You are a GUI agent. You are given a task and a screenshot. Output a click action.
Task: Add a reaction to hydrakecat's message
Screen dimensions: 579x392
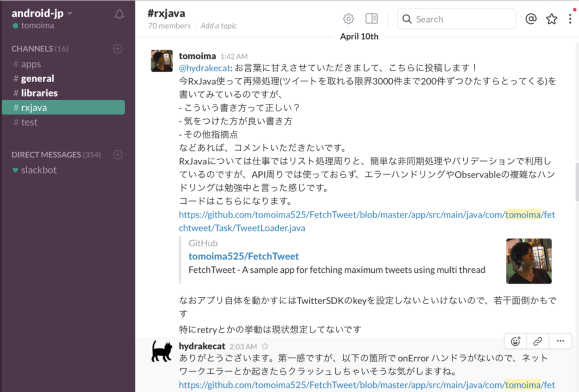(x=516, y=341)
